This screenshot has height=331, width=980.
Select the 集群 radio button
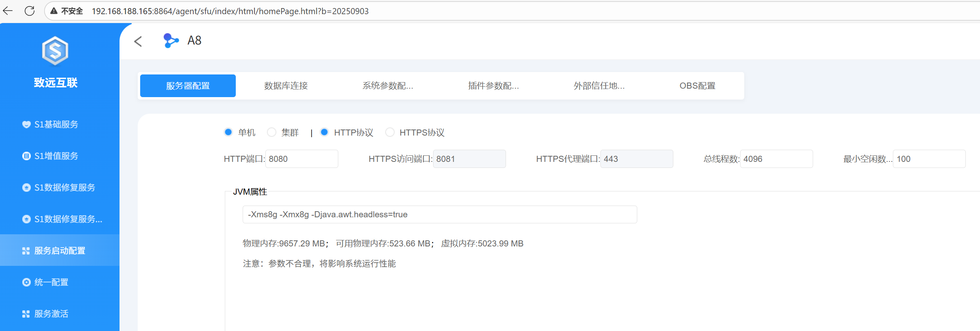click(x=272, y=132)
